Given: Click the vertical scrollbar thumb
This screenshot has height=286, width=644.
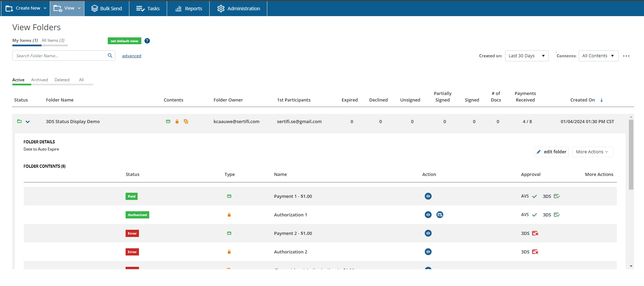Looking at the screenshot, I should point(631,154).
